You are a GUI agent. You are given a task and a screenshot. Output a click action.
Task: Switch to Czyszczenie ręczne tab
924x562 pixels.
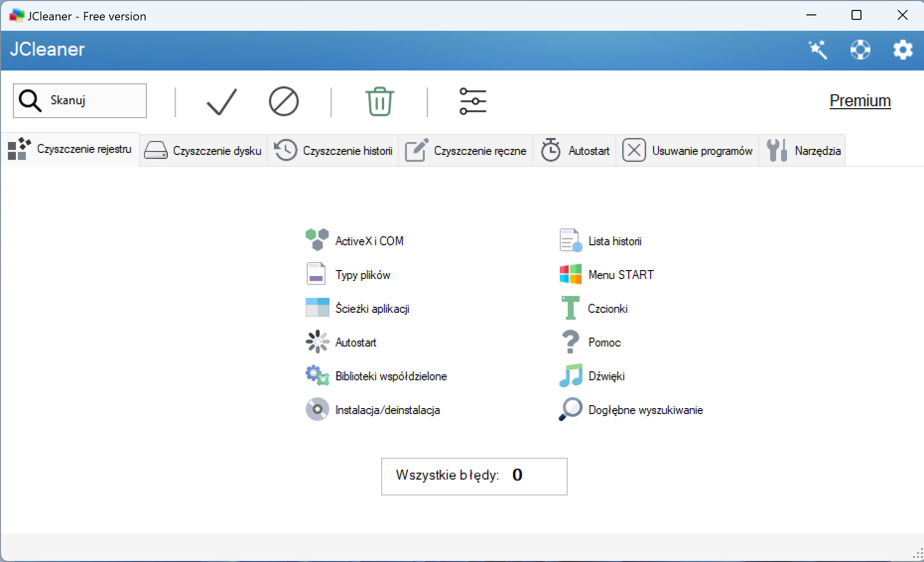(465, 150)
